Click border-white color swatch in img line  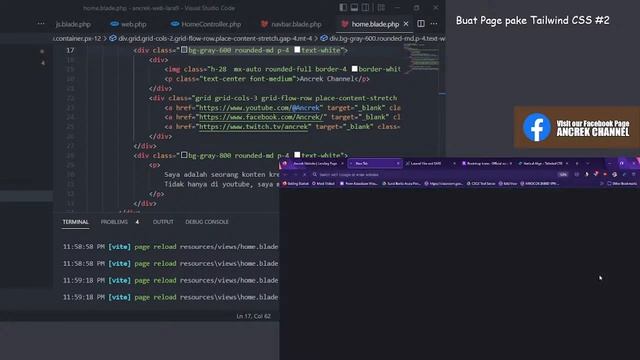(355, 69)
